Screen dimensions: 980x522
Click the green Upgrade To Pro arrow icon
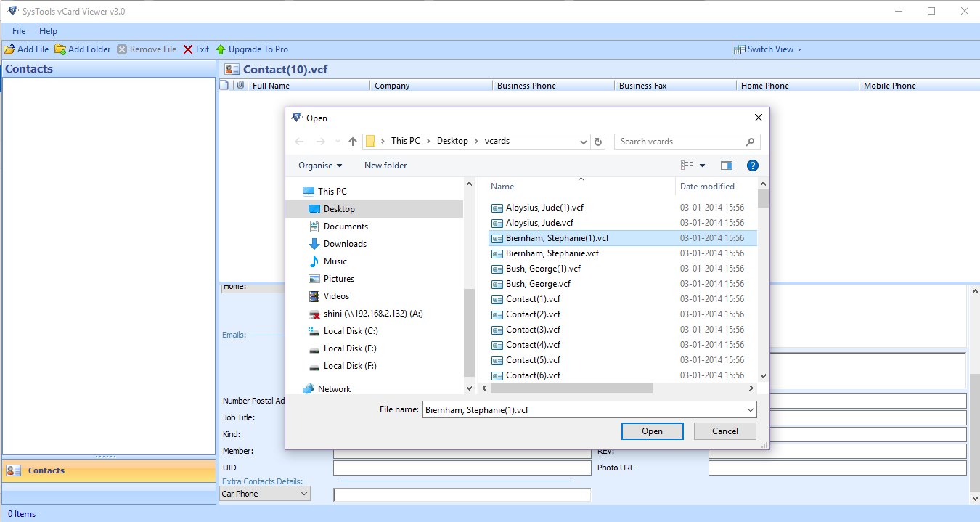[221, 49]
